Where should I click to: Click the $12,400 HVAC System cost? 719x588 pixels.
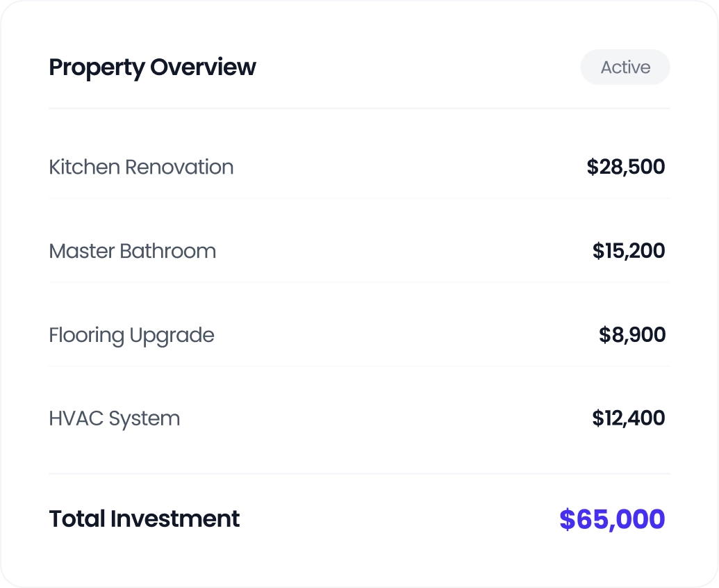[628, 418]
